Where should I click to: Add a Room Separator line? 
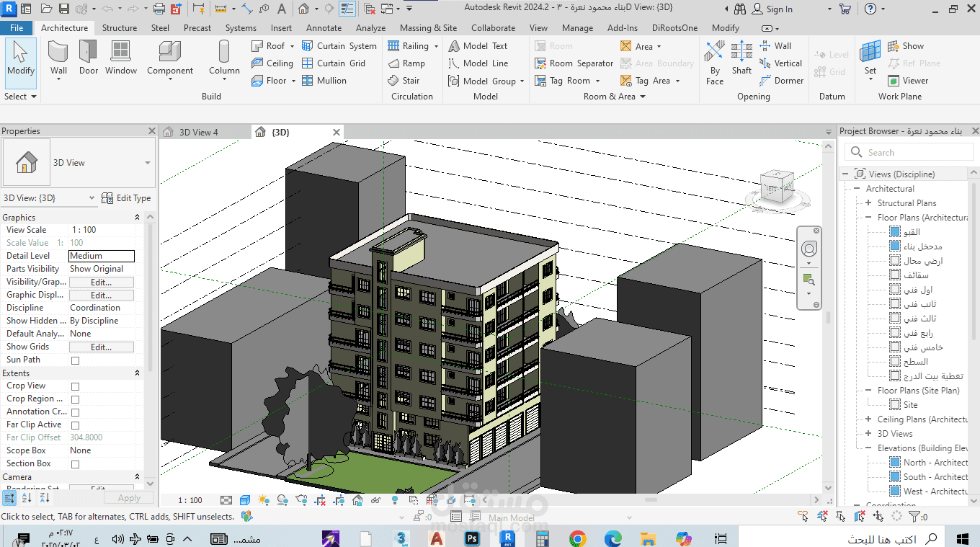[x=574, y=63]
